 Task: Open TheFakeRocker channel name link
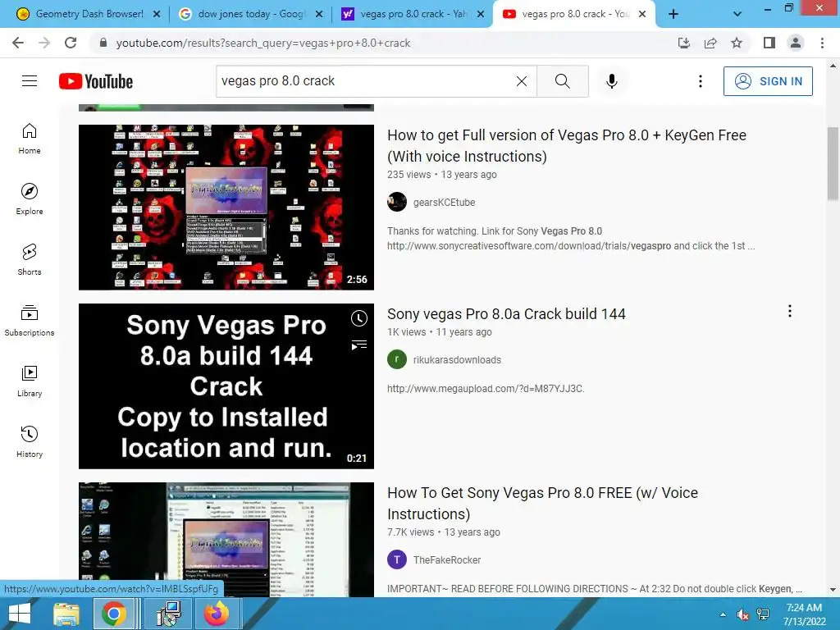tap(447, 560)
